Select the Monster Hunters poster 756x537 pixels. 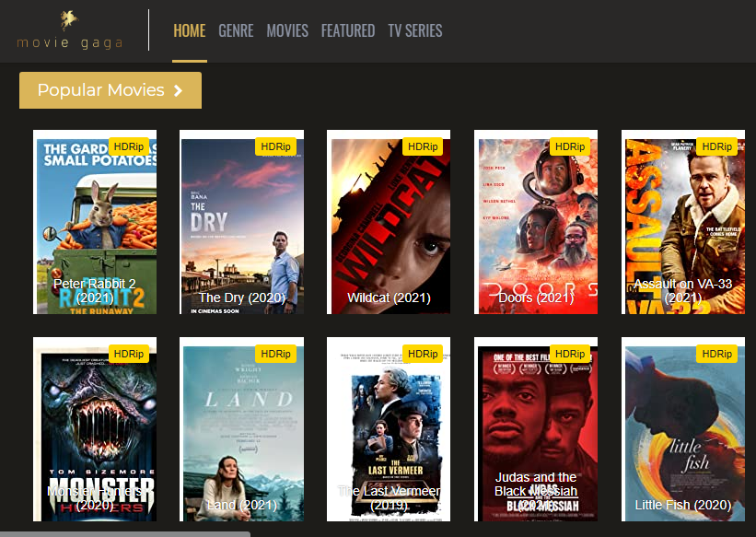tap(95, 429)
